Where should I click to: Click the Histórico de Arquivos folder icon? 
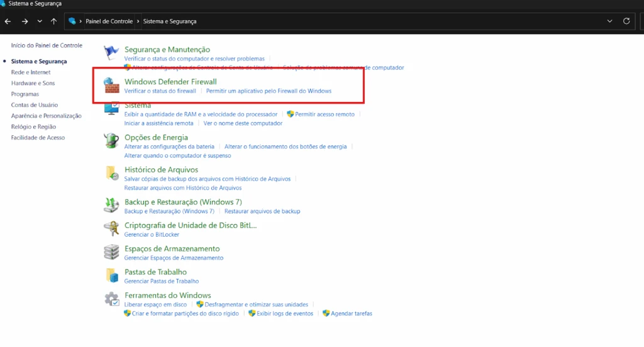[111, 173]
